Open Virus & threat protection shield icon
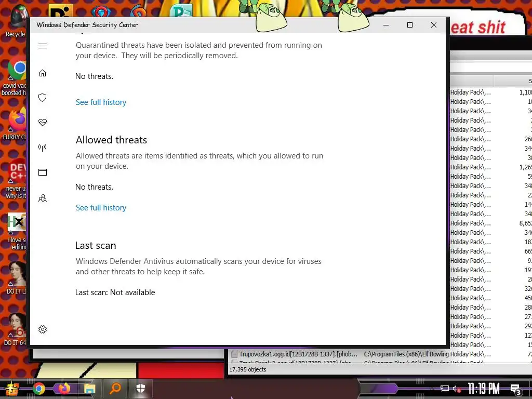This screenshot has height=399, width=532. pos(43,98)
